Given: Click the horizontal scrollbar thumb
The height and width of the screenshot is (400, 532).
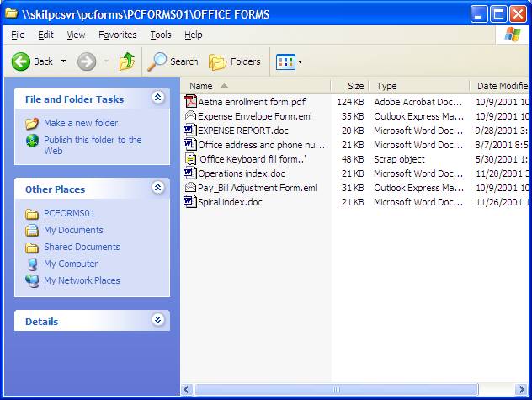Looking at the screenshot, I should point(336,389).
